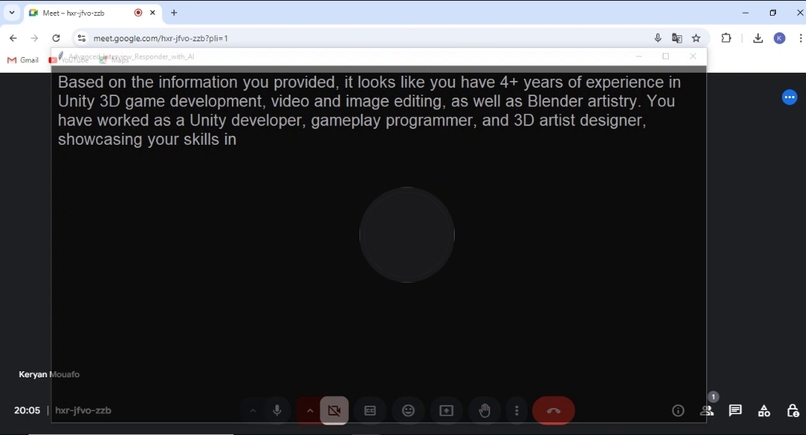Click the participant avatar circle
This screenshot has width=806, height=435.
pos(407,234)
